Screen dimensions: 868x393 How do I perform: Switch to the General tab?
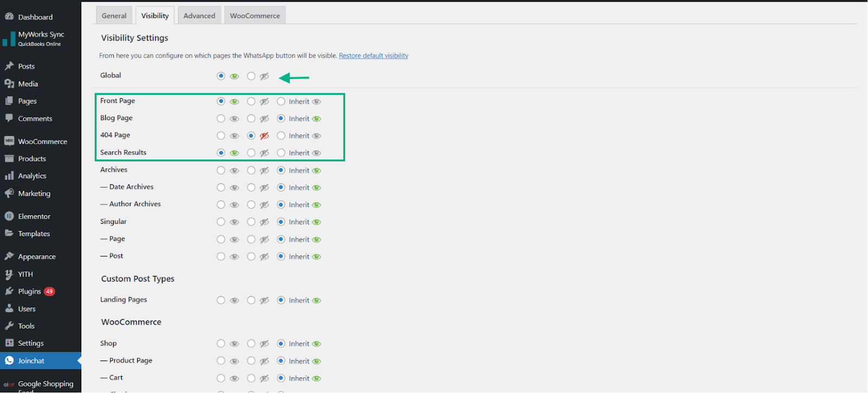click(x=114, y=16)
